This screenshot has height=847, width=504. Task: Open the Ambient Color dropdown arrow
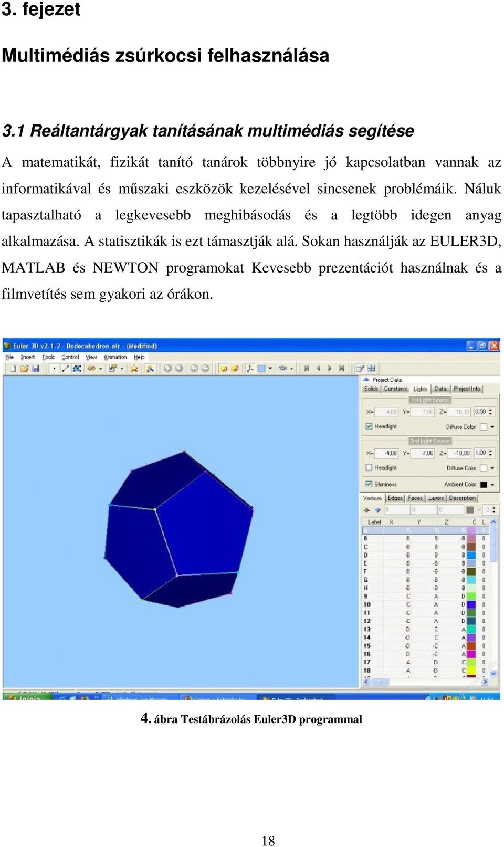(492, 485)
